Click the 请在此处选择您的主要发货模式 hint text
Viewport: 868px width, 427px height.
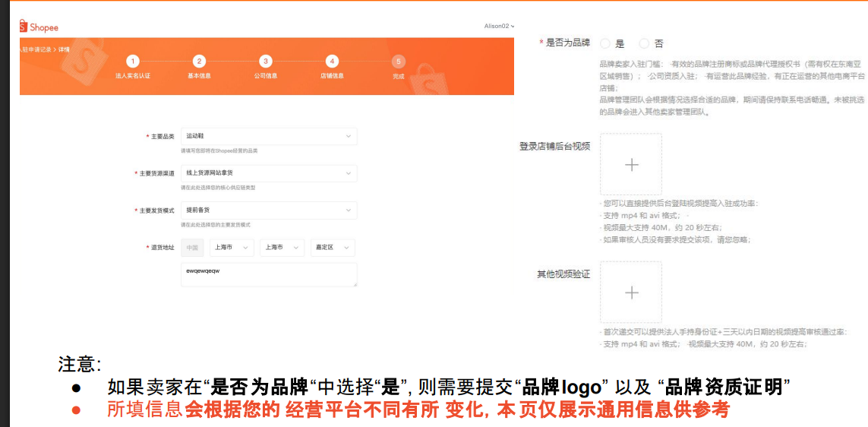pyautogui.click(x=216, y=225)
